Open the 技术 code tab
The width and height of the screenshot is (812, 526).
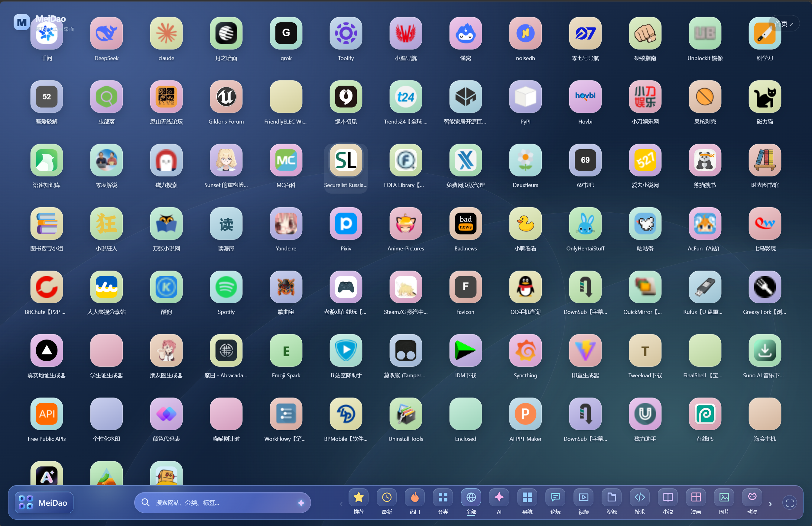[x=640, y=502]
